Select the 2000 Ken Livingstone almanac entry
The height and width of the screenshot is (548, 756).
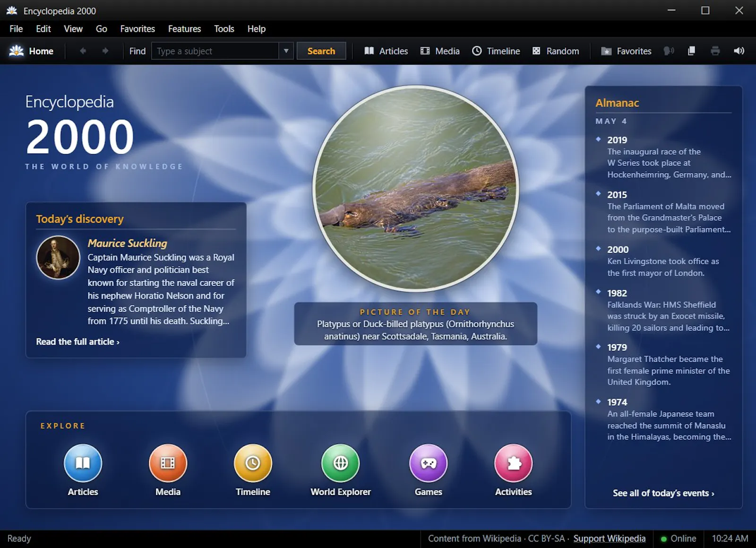(x=664, y=261)
